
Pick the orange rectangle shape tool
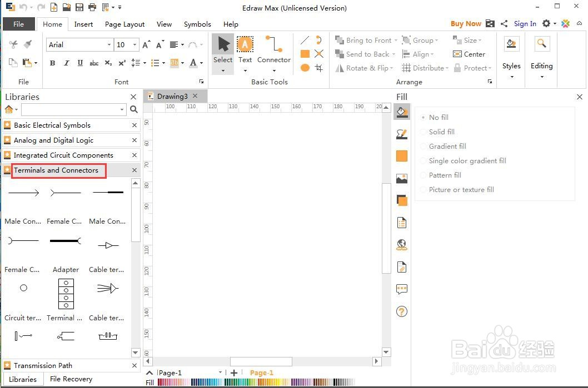tap(305, 54)
